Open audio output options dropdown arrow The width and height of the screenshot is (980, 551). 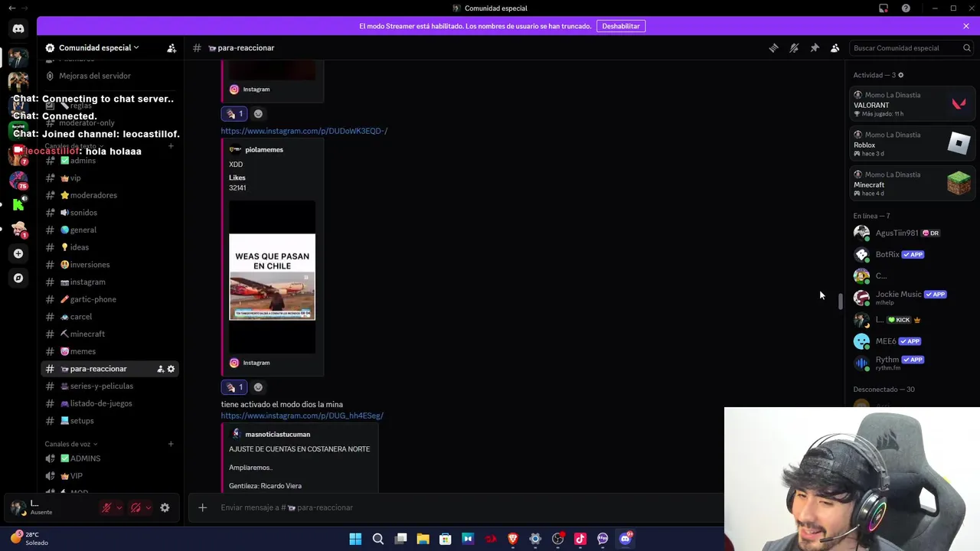coord(148,507)
